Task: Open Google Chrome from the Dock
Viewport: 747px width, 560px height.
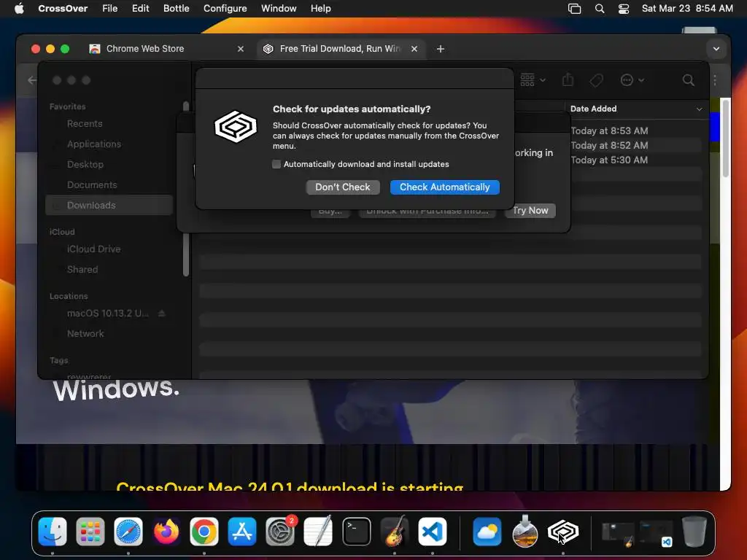Action: pos(204,531)
